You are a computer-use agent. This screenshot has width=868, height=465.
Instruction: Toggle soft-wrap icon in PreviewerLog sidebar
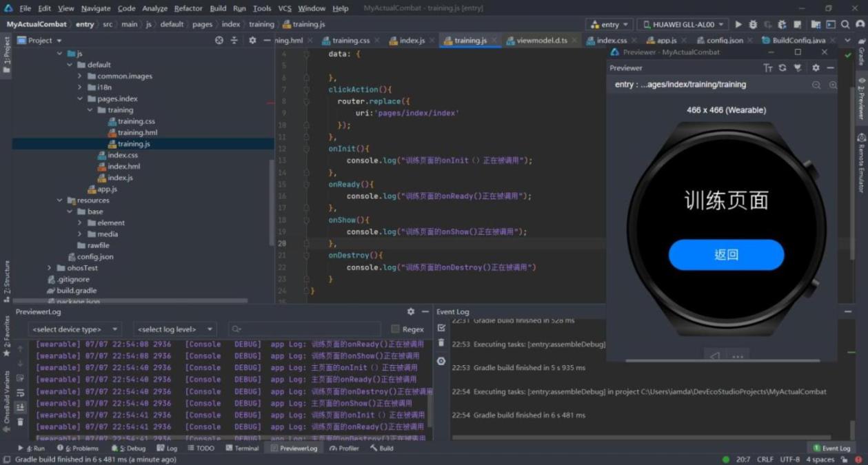click(x=20, y=393)
